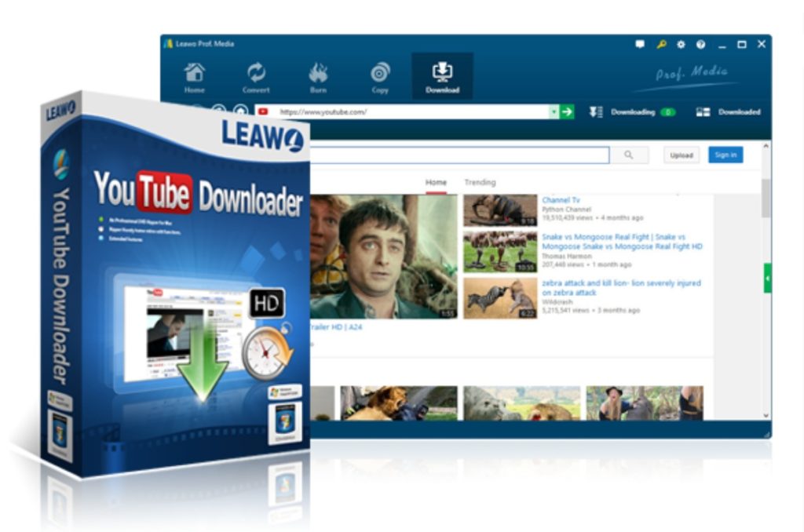Open the woman with animal thumbnail

click(x=645, y=403)
